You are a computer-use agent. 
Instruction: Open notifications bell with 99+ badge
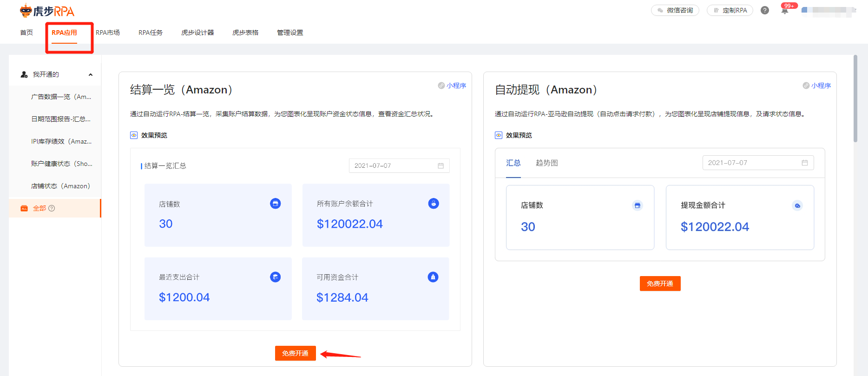tap(785, 10)
